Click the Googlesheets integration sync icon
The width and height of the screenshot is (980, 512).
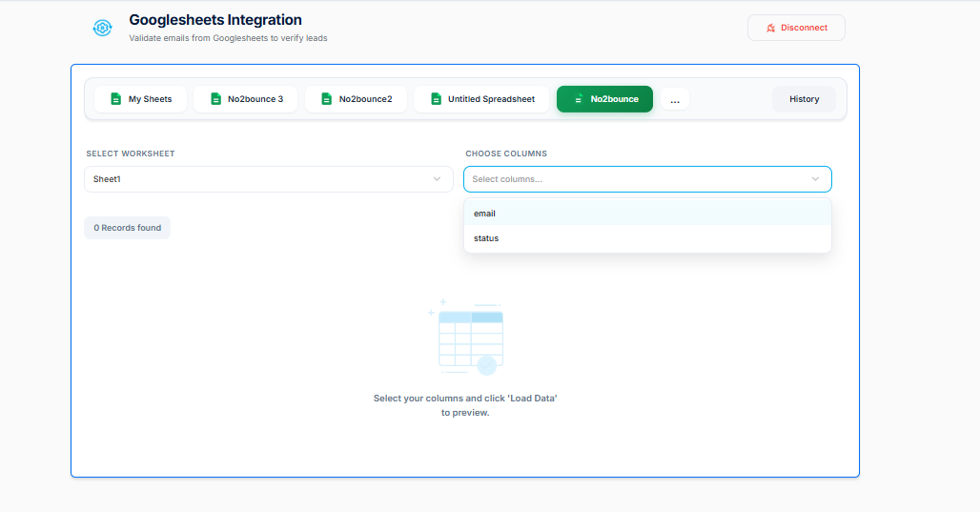[103, 28]
